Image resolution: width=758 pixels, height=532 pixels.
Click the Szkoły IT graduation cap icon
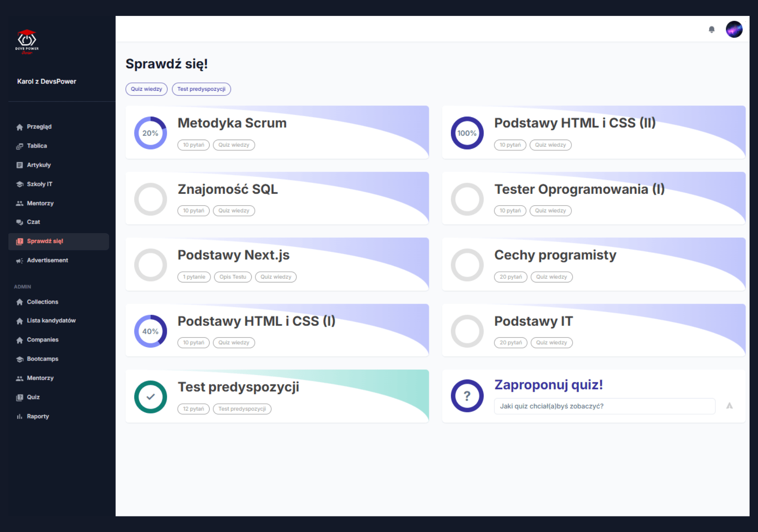[x=20, y=184]
